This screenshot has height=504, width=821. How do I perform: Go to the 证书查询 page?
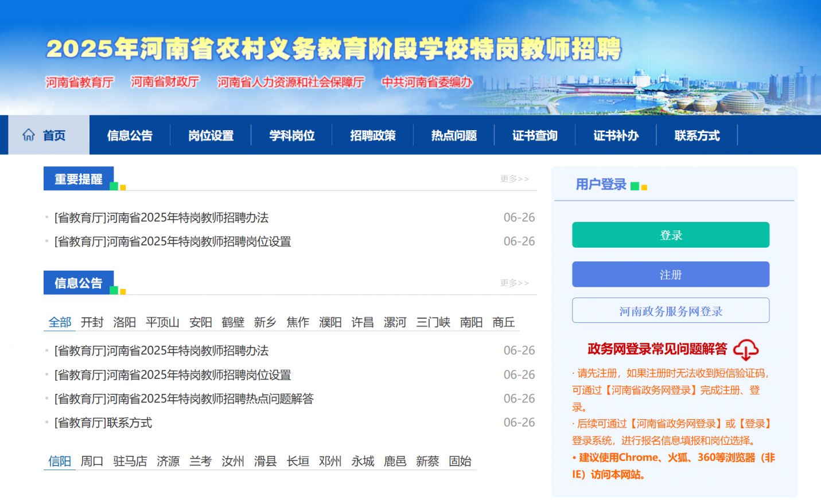[x=535, y=136]
